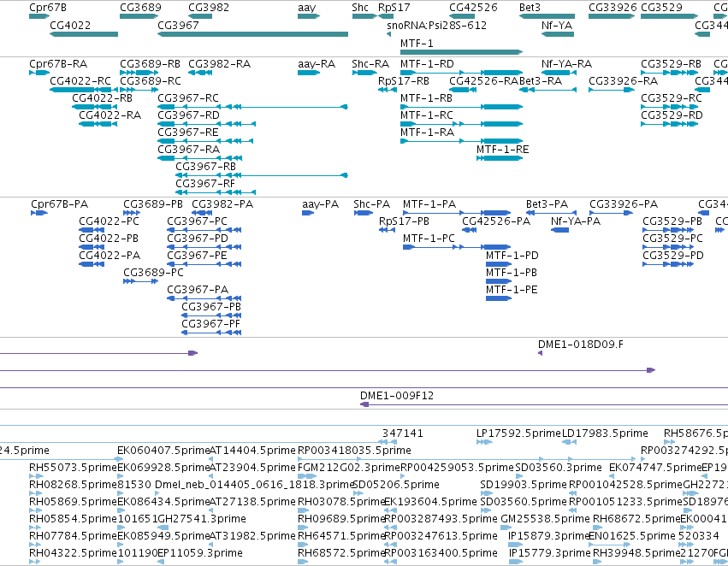Click EST RH55073.5prime

73,467
